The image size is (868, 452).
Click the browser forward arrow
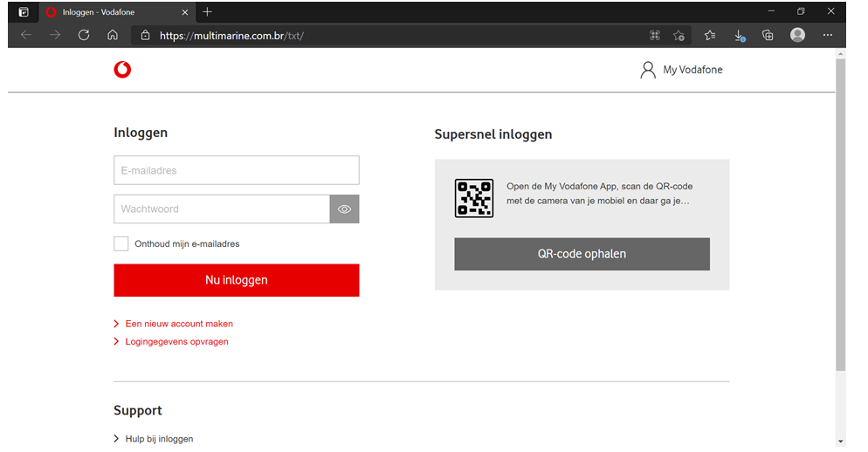tap(55, 36)
